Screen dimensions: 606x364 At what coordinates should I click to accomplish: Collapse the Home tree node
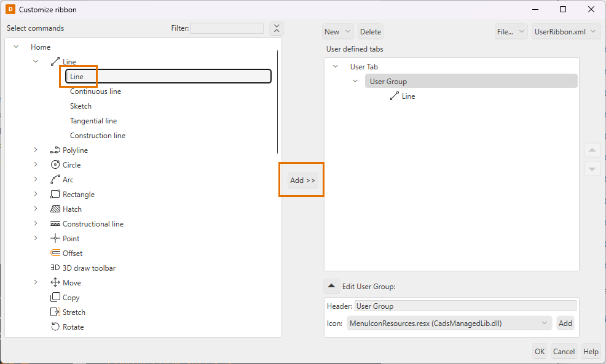tap(16, 47)
